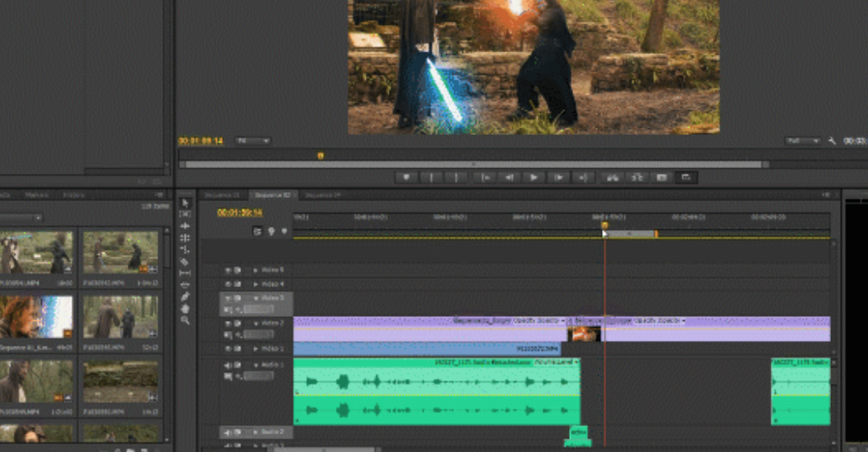This screenshot has width=868, height=452.
Task: Switch to the Sequence 02 tab
Action: point(273,195)
